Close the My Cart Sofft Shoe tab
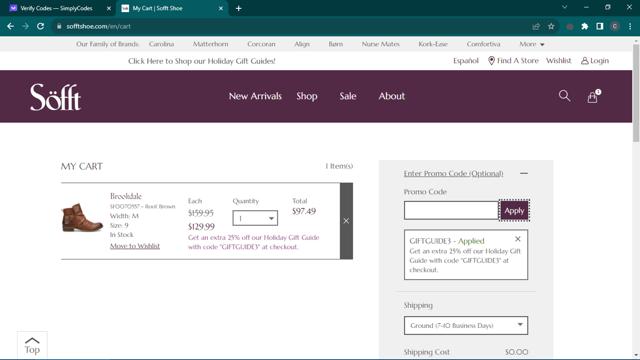This screenshot has width=640, height=360. tap(220, 8)
